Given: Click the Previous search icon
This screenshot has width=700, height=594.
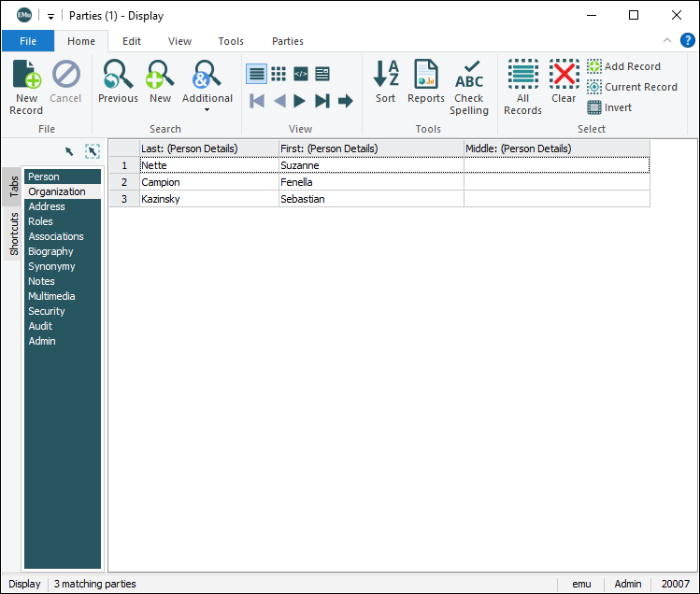Looking at the screenshot, I should [118, 81].
